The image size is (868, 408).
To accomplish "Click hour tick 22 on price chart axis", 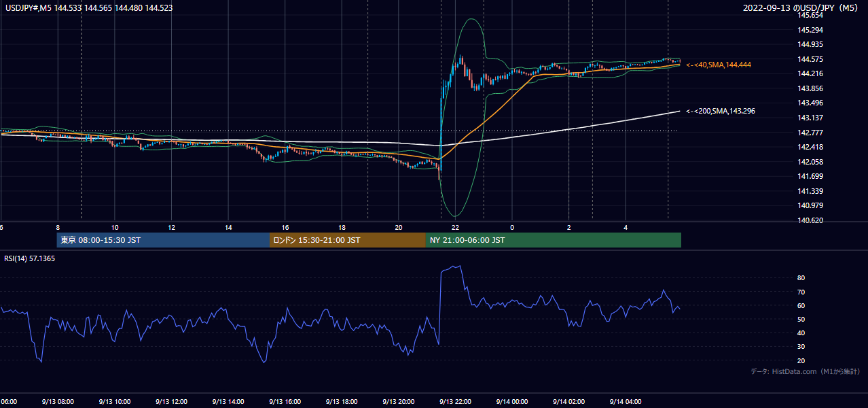I will coord(456,227).
